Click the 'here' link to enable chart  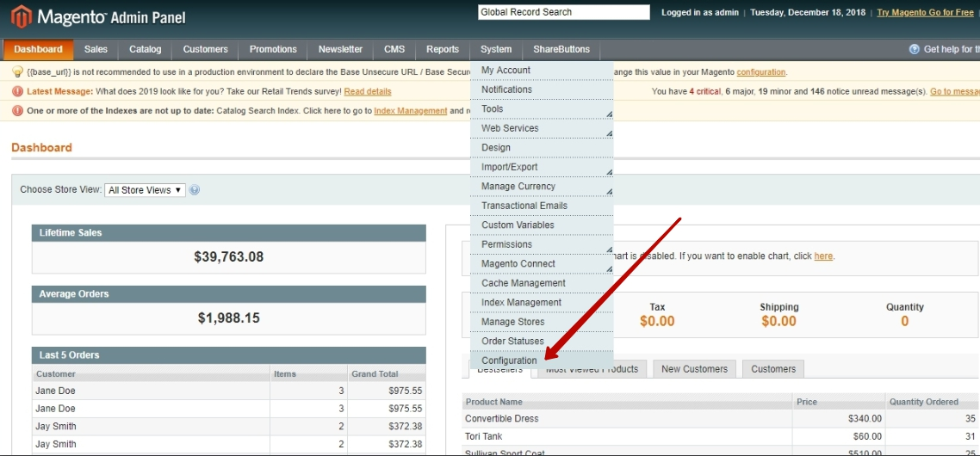(823, 256)
